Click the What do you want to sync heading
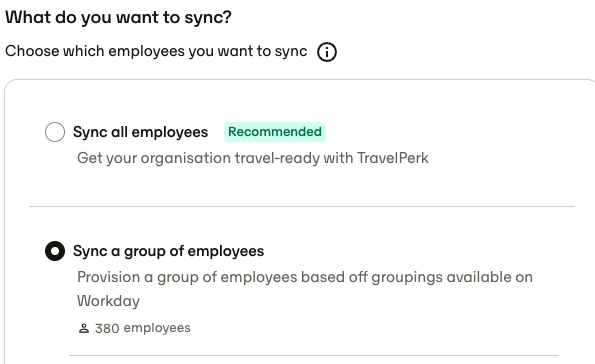 (118, 17)
